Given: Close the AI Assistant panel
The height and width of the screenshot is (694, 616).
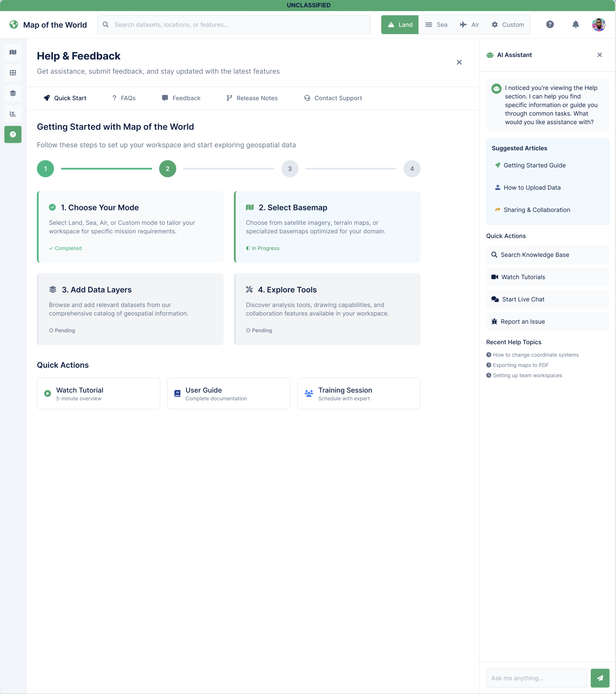Looking at the screenshot, I should coord(600,55).
